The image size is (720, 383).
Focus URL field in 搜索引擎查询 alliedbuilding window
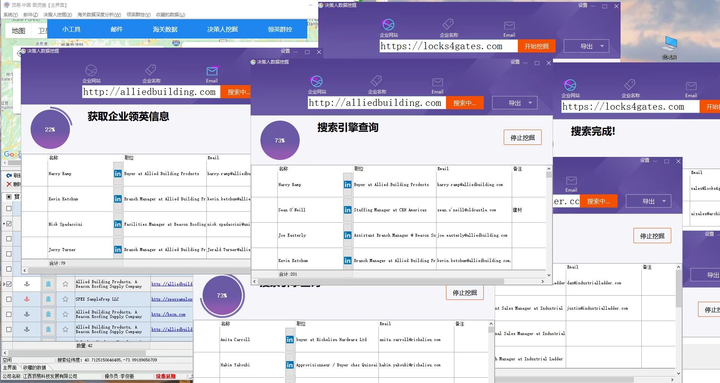pos(377,103)
